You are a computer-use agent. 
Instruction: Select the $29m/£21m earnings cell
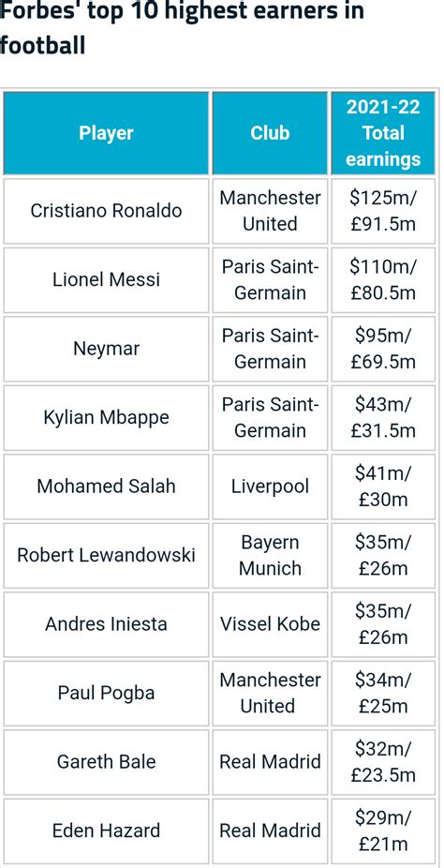pos(383,831)
